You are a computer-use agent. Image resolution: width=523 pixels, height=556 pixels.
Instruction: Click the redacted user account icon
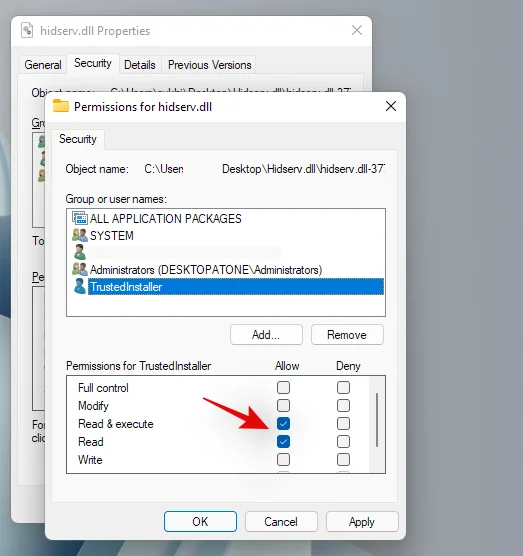80,252
